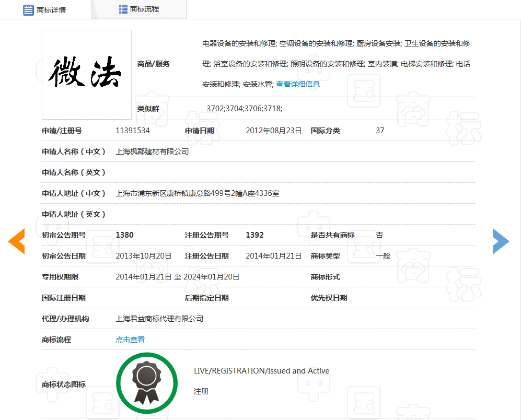Click the 专用权期限 label

60,277
